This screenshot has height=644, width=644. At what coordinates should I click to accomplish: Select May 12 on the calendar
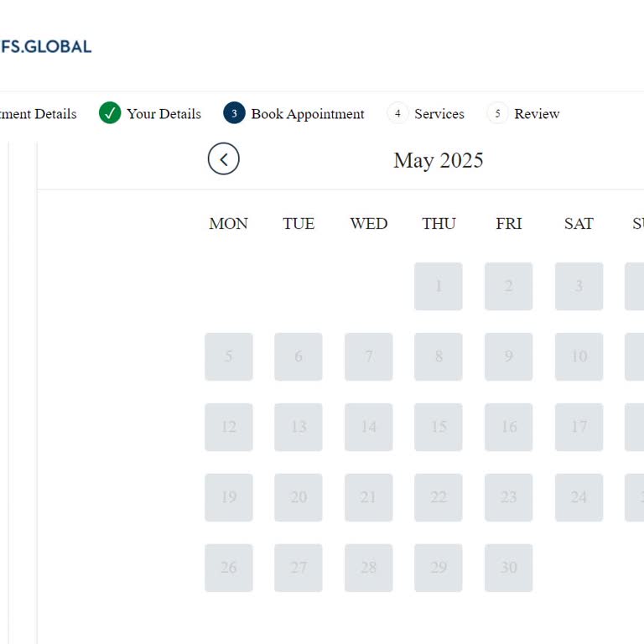coord(229,427)
